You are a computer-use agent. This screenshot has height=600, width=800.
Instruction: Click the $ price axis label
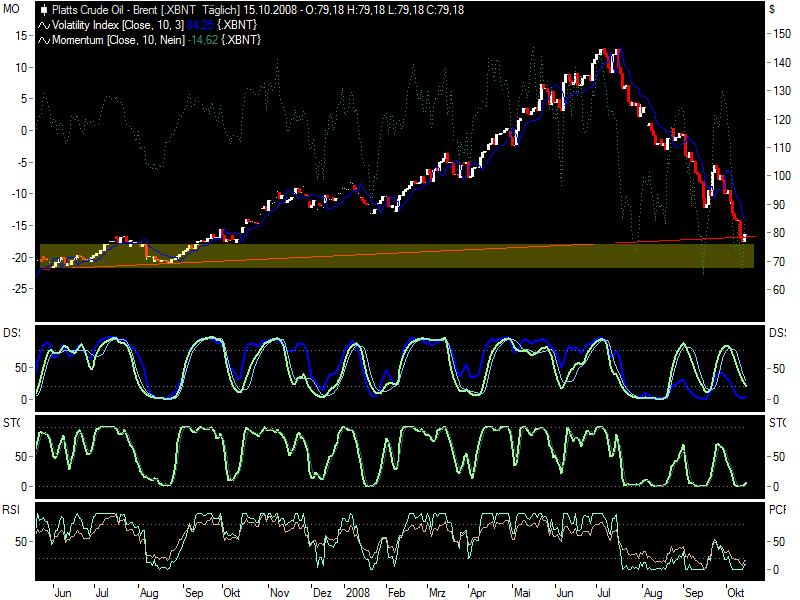coord(772,8)
